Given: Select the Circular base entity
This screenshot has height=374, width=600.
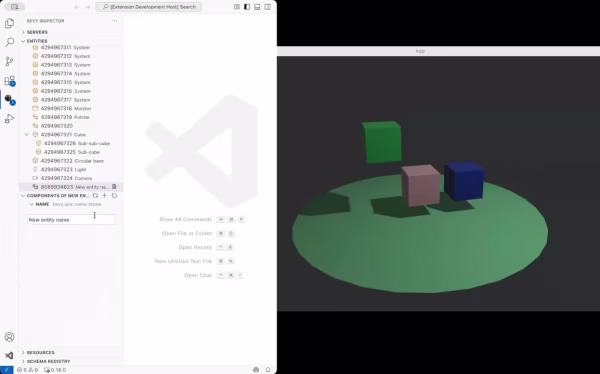Looking at the screenshot, I should point(71,161).
